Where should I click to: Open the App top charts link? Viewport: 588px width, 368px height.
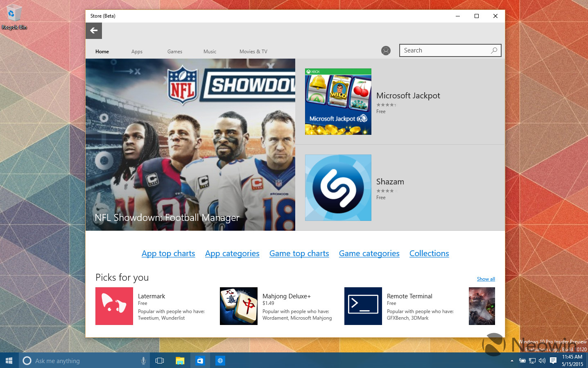point(168,254)
